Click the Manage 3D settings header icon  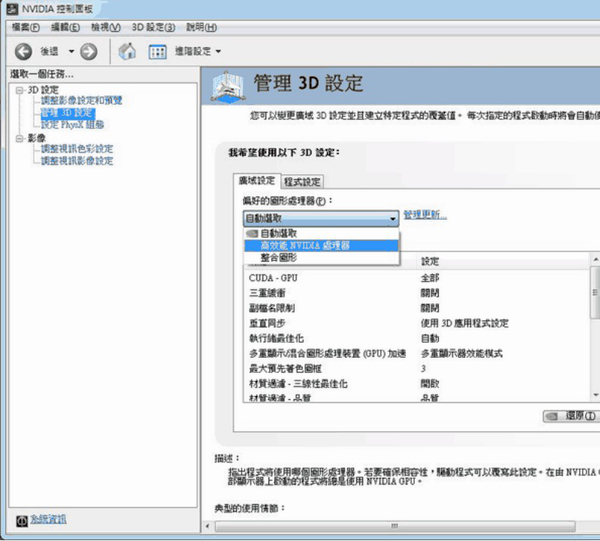pos(228,87)
